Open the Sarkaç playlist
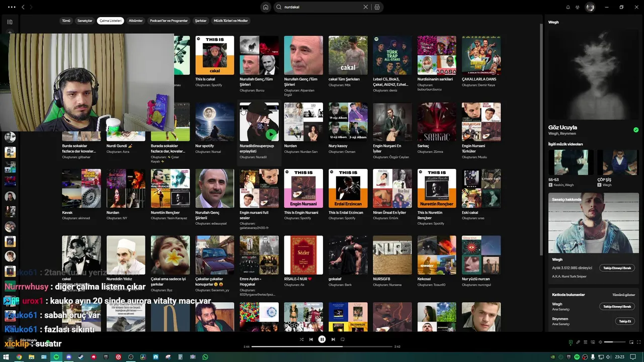The height and width of the screenshot is (362, 644). 437,128
